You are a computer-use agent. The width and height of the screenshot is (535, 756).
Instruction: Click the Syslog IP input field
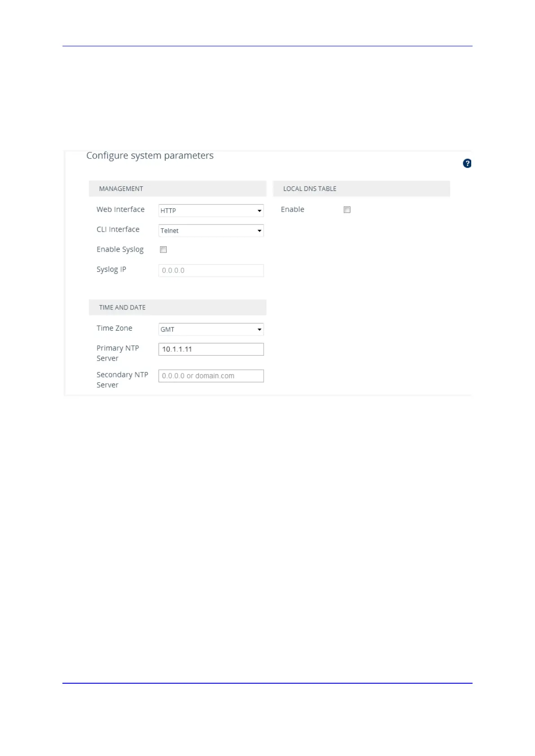(211, 270)
